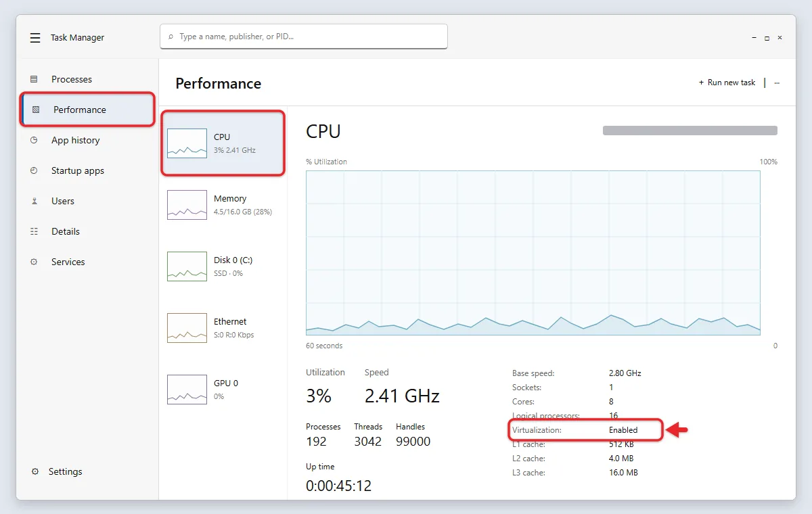
Task: Click the Settings gear icon
Action: point(35,471)
